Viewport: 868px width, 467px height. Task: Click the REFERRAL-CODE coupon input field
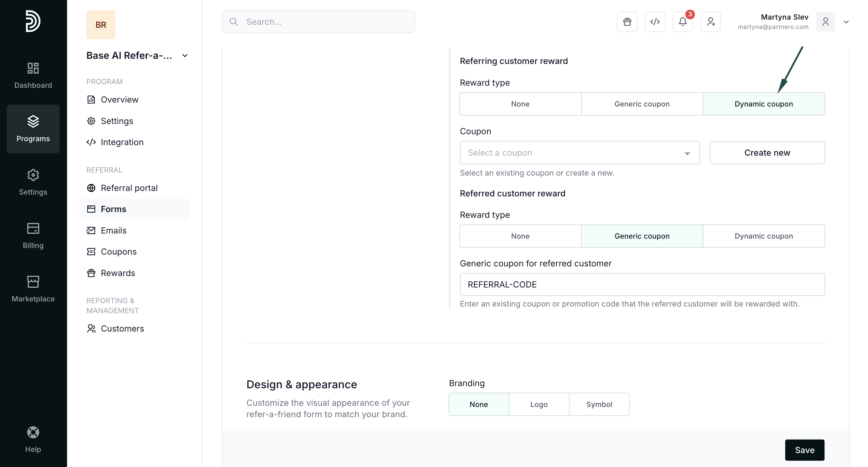click(x=642, y=284)
